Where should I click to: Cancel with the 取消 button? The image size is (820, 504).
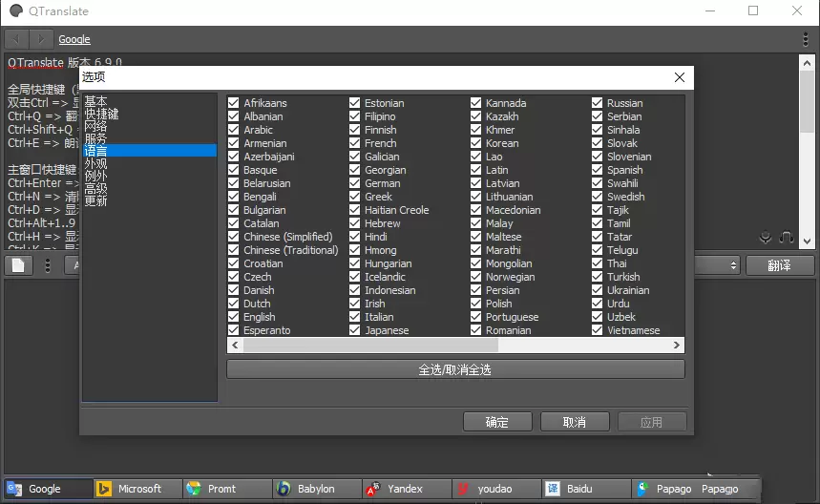coord(575,422)
